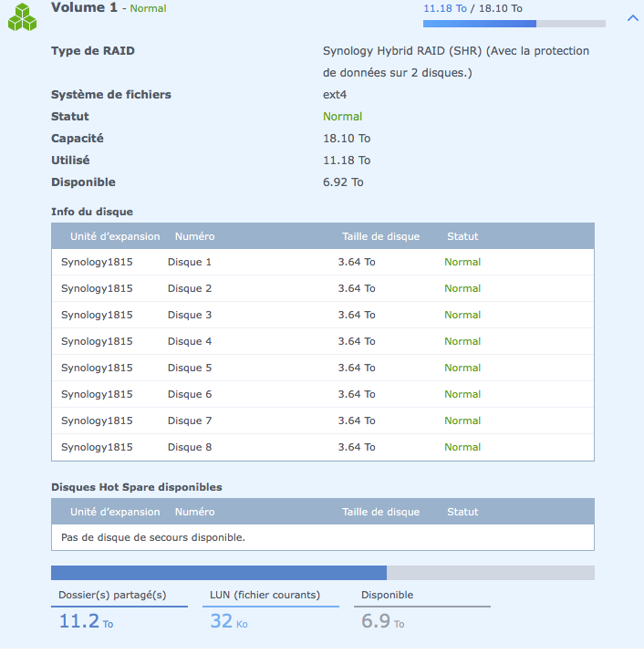644x654 pixels.
Task: Click Numéro header in Hot Spare table
Action: [194, 512]
